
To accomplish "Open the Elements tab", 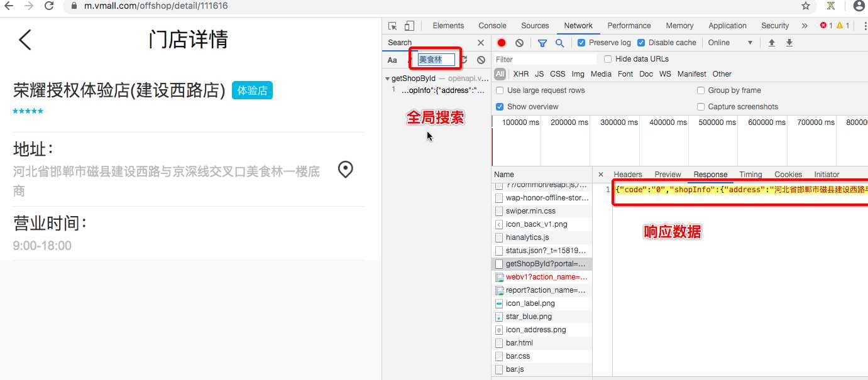I will (x=448, y=26).
